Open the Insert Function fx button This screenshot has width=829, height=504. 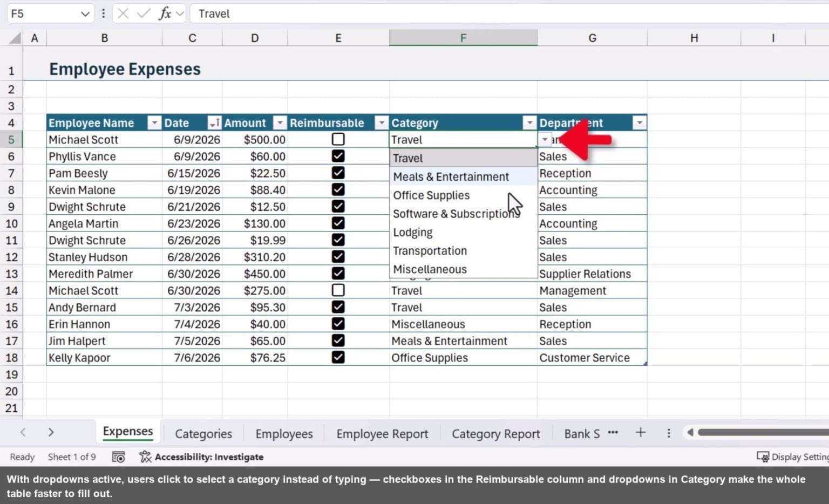[x=165, y=13]
